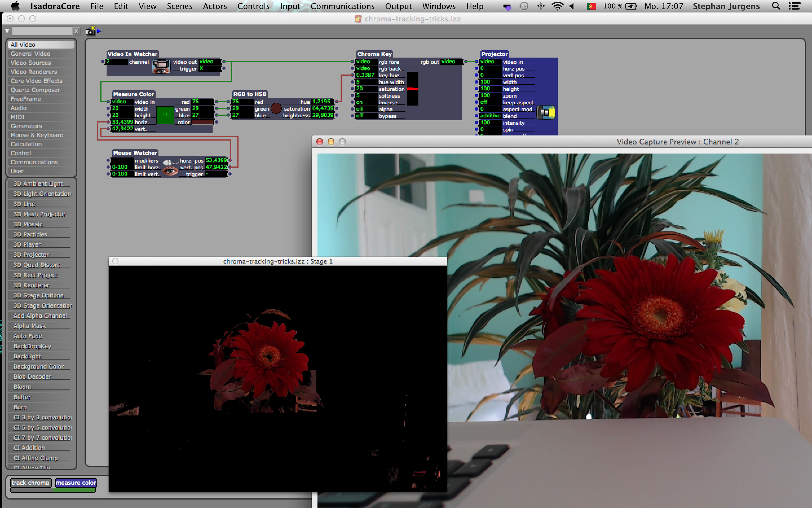Screen dimensions: 812x508
Task: Click Projector blend additive value
Action: (490, 116)
